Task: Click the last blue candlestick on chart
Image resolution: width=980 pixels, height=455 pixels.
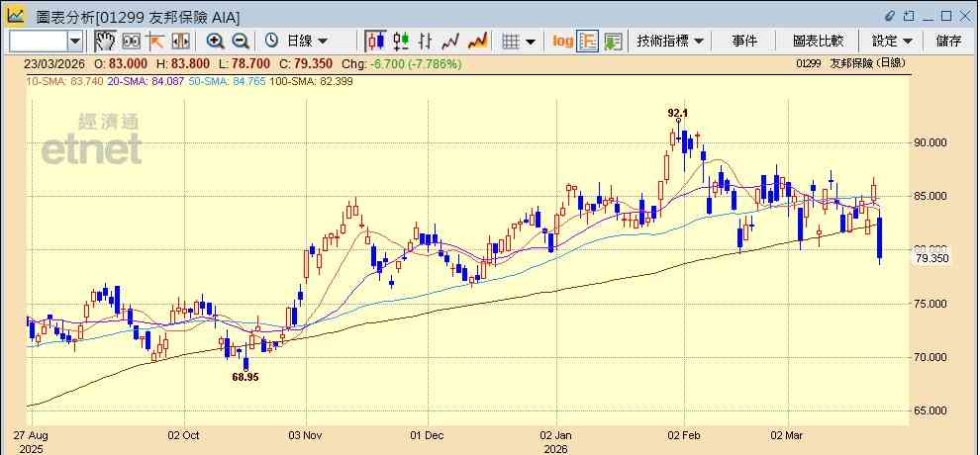Action: 879,237
